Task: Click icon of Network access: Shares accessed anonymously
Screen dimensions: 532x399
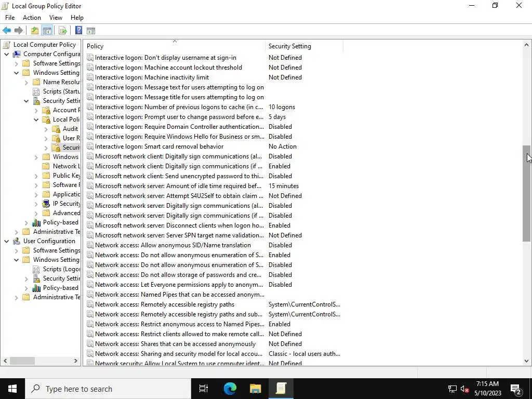Action: (90, 344)
